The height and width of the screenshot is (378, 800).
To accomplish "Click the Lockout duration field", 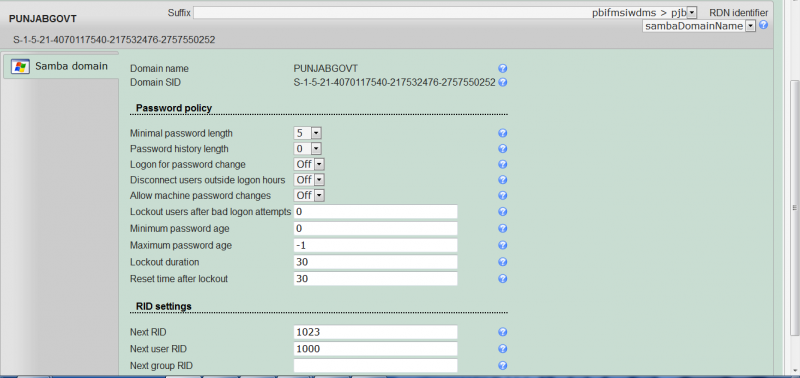I will click(x=376, y=262).
